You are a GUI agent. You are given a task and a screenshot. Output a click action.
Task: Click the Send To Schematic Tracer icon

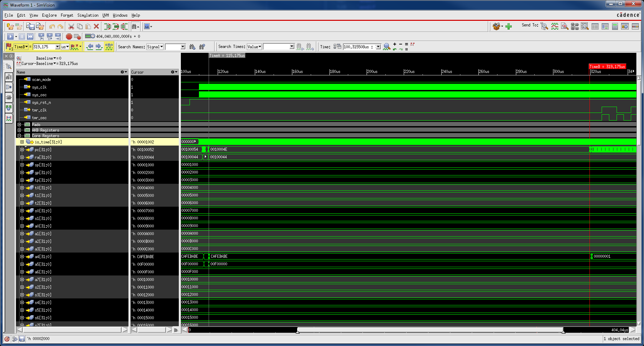tap(576, 26)
